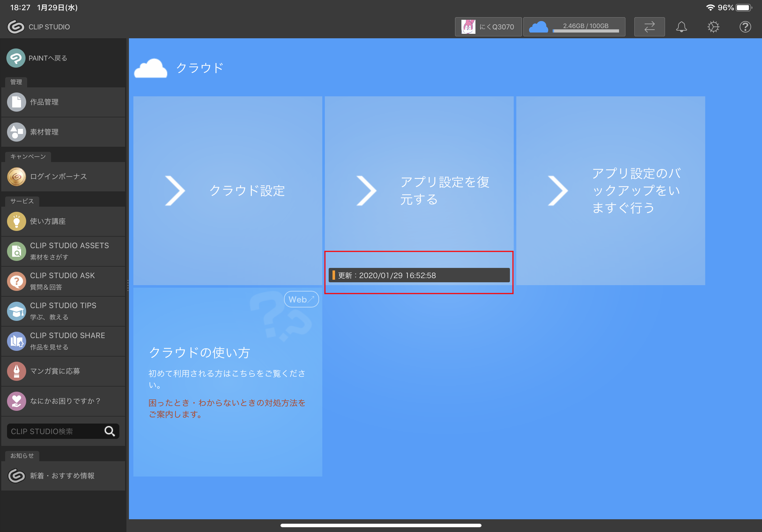Click the Wi-Fi status icon
The height and width of the screenshot is (532, 762).
(710, 7)
